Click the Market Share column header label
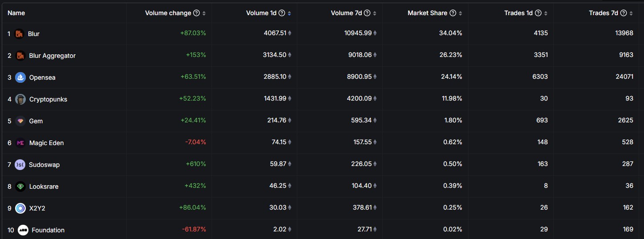The width and height of the screenshot is (644, 239). tap(428, 13)
